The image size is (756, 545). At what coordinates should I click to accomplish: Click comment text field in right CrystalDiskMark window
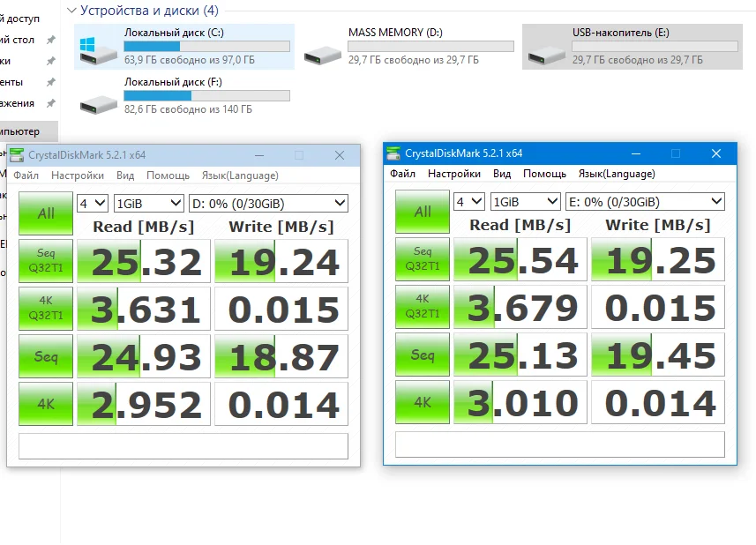560,444
